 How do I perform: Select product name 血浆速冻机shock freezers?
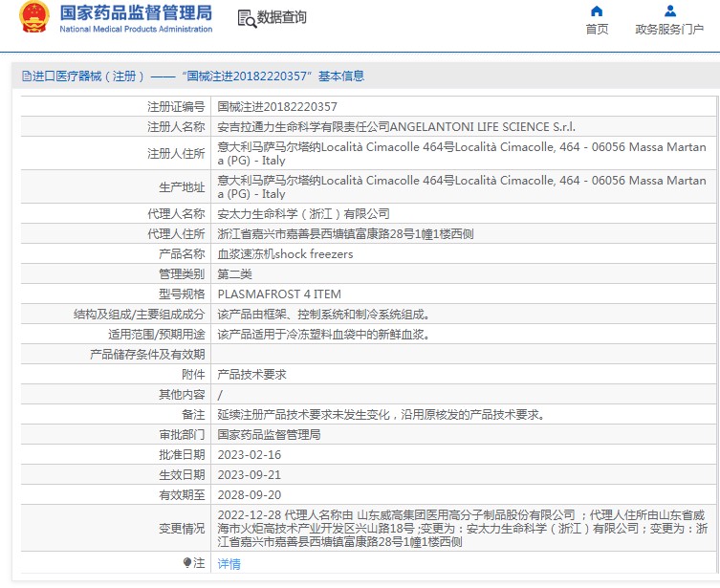[285, 253]
